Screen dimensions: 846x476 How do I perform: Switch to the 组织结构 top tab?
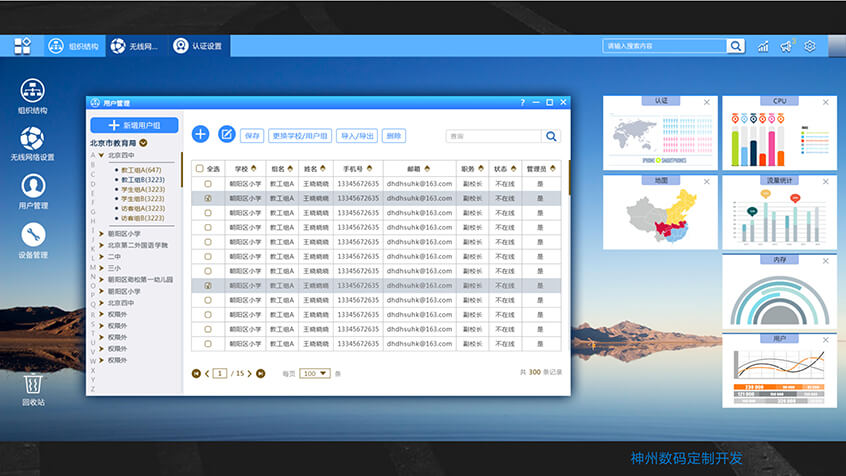tap(75, 46)
